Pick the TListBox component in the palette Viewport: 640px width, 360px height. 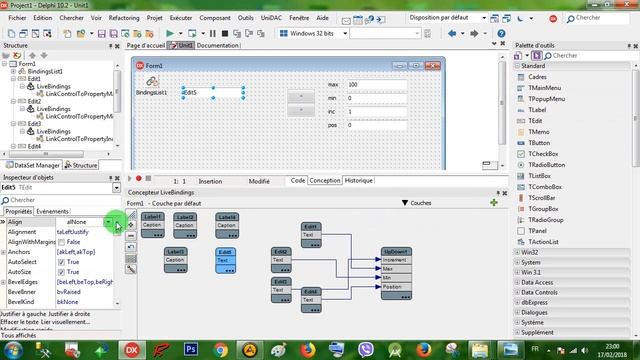pyautogui.click(x=539, y=176)
